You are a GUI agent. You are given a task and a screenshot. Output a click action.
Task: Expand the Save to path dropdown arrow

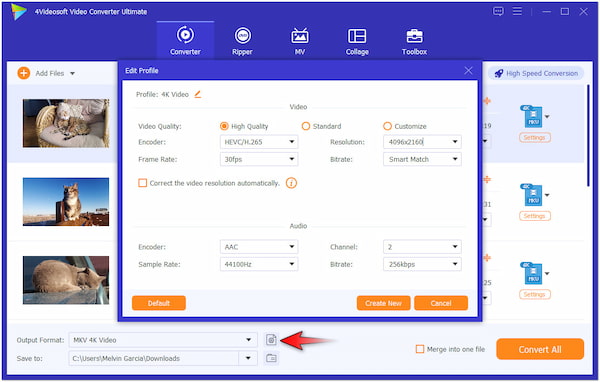coord(248,358)
